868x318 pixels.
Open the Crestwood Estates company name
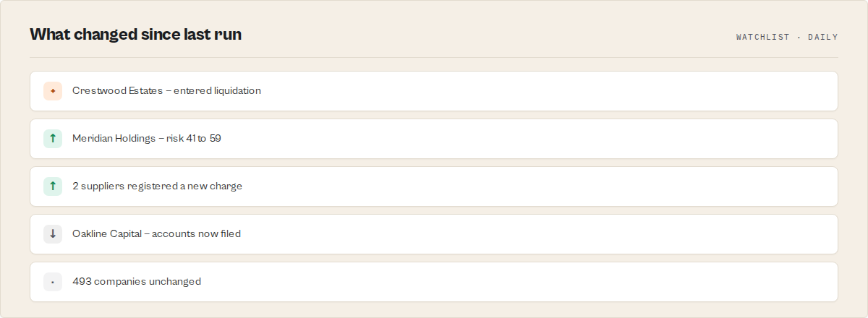tap(117, 91)
